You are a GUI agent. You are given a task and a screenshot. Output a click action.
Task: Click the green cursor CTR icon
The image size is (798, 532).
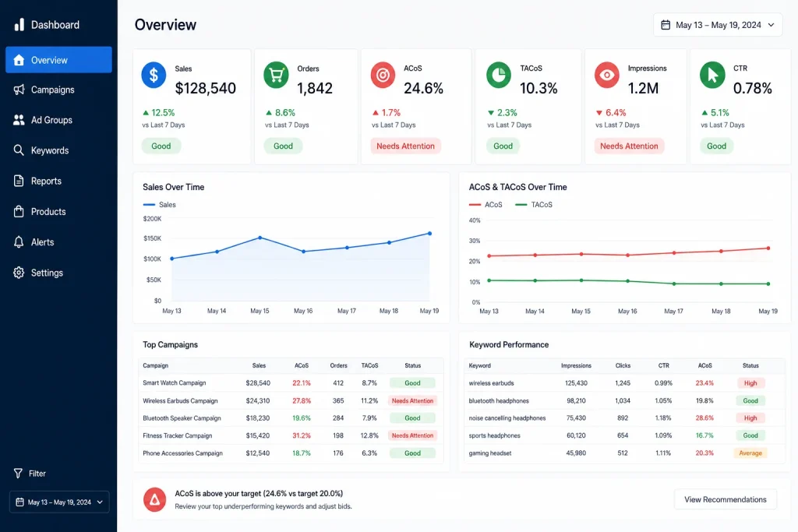[x=712, y=76]
